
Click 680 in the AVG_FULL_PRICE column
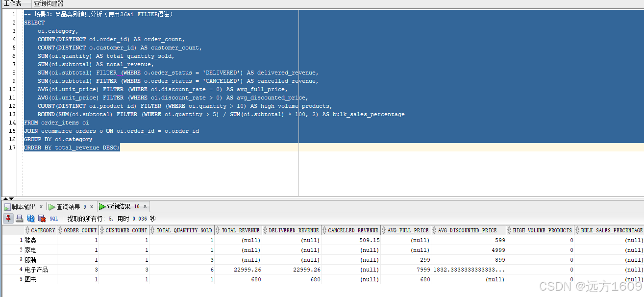click(405, 279)
